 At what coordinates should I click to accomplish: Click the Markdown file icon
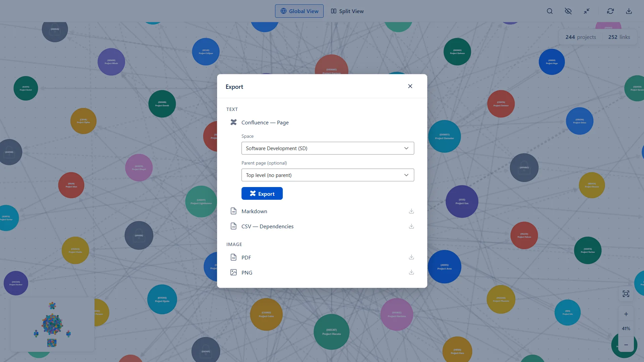(x=233, y=211)
